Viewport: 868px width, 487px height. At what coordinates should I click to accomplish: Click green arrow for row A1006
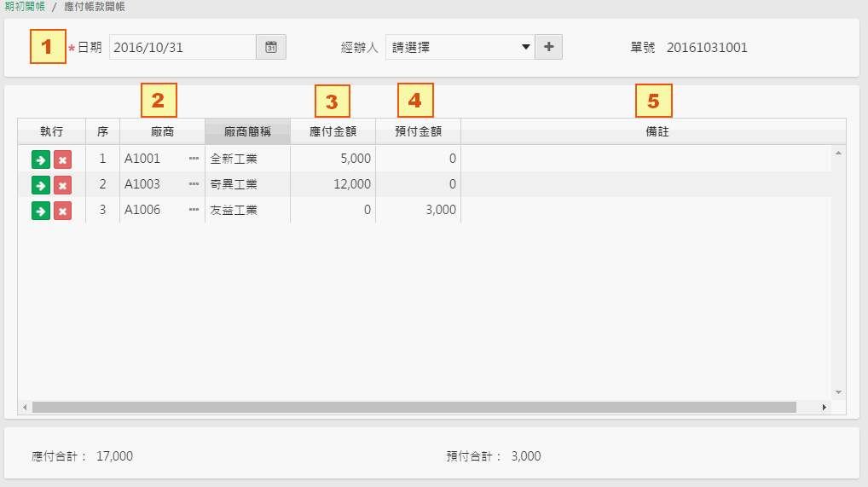(41, 211)
